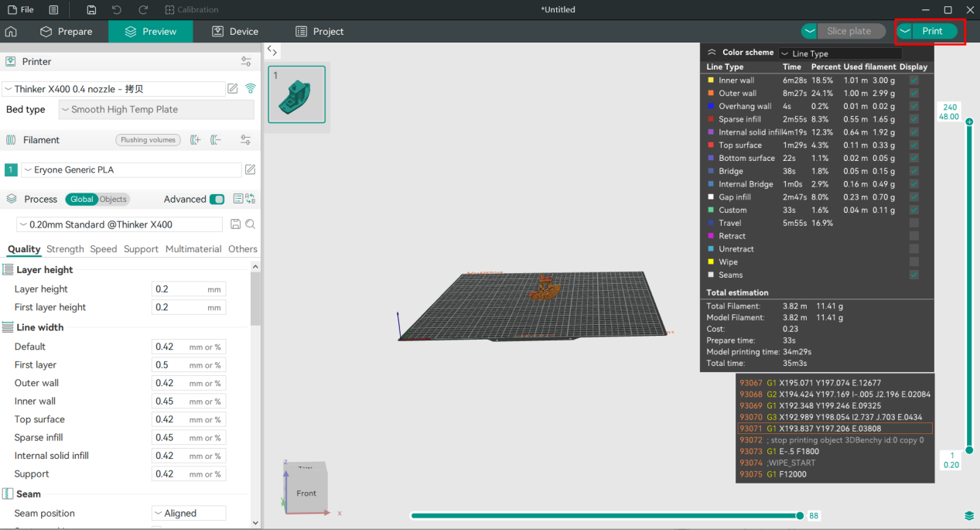Image resolution: width=980 pixels, height=530 pixels.
Task: Open dropdown arrow beside Slice plate
Action: [809, 31]
